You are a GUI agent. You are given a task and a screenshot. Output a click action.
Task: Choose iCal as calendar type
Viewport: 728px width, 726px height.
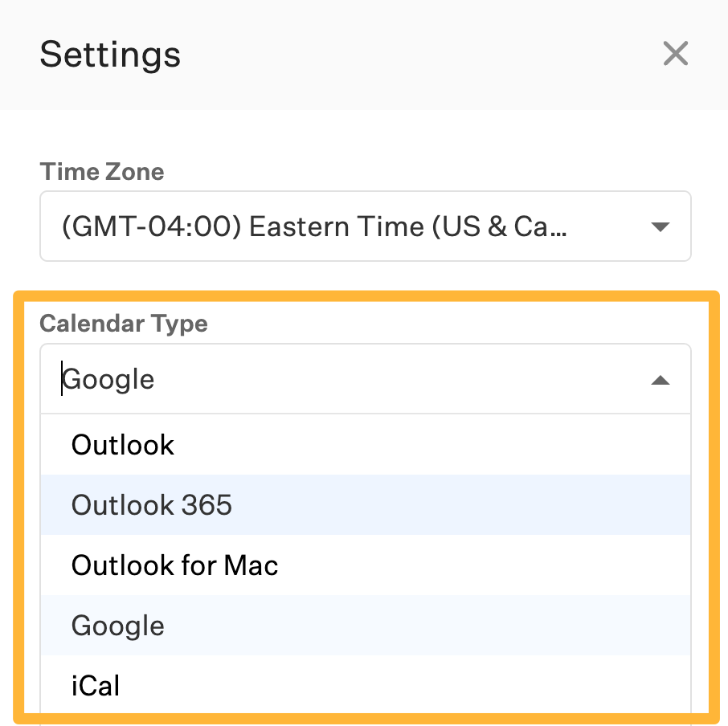point(96,685)
